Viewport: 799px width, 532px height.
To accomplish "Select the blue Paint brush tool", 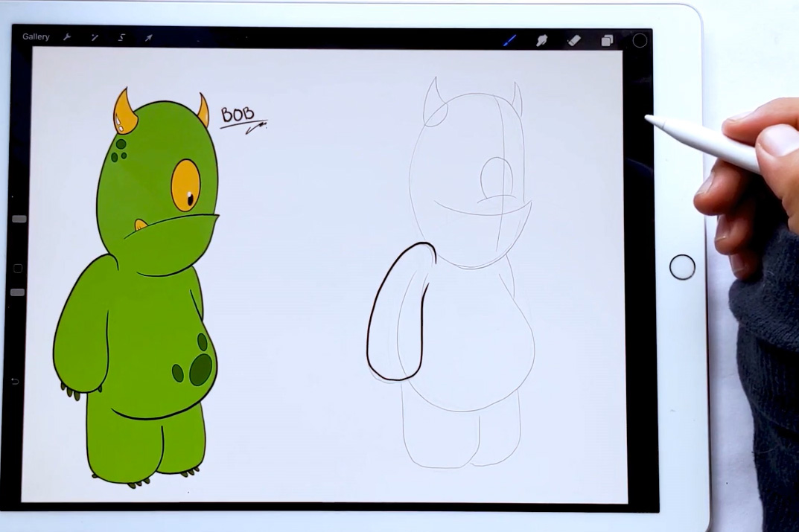I will click(x=510, y=40).
